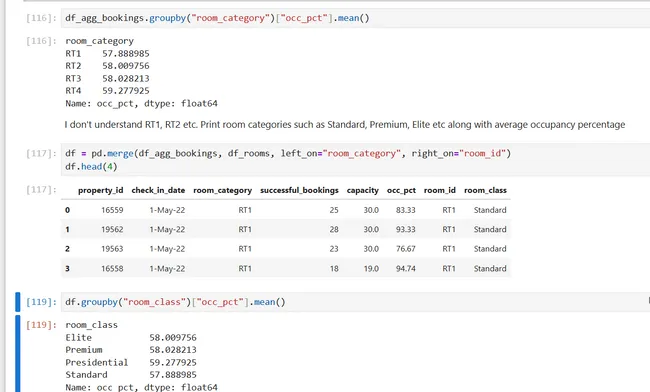Click the Standard 57.888985 output line
The width and height of the screenshot is (650, 392).
pos(131,375)
